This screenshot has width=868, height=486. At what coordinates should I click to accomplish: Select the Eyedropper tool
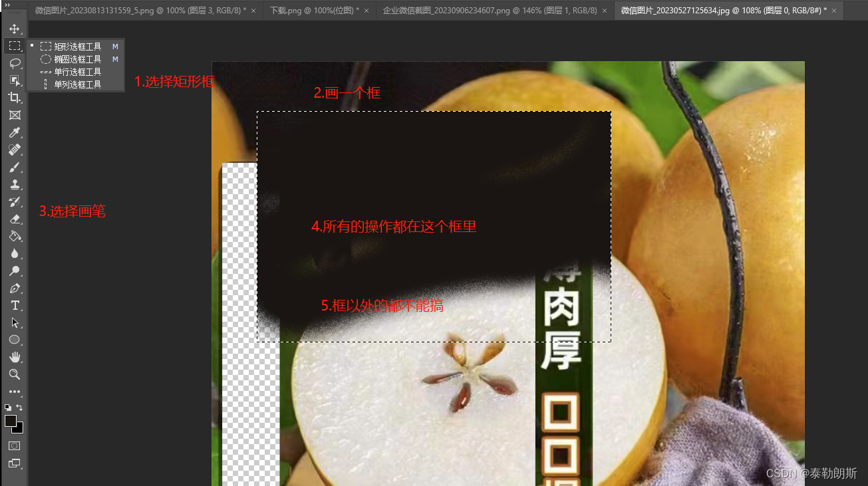point(15,132)
